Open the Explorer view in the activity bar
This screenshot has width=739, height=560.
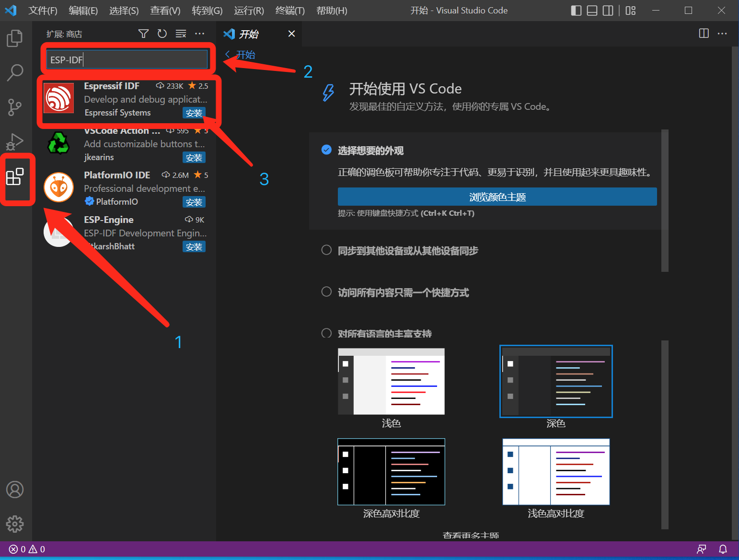tap(15, 38)
